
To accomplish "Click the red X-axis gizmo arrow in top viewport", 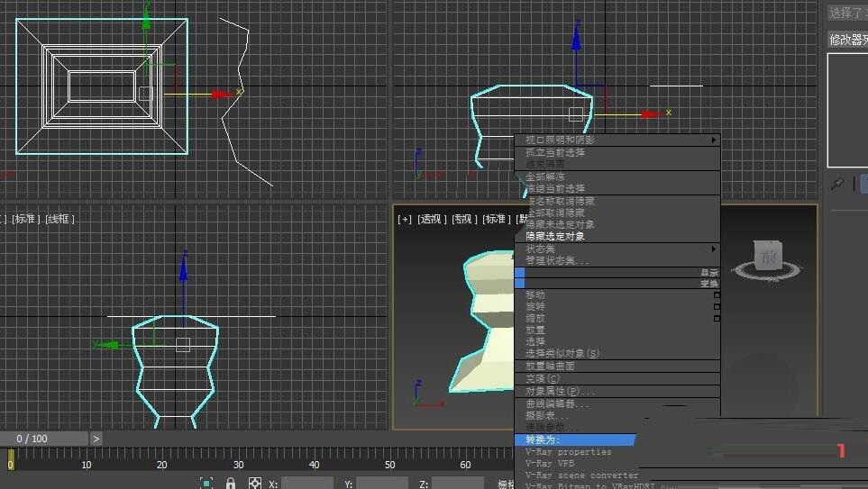I will coord(224,95).
